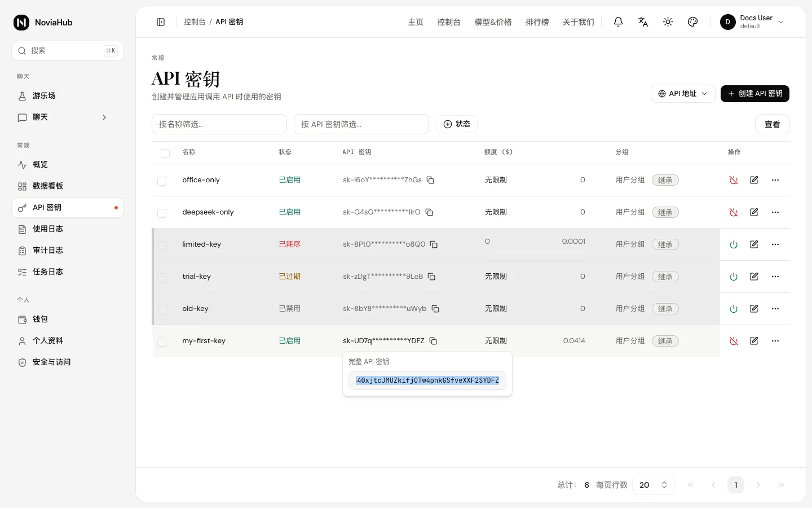Screen dimensions: 812x508
Task: Check the office-only row checkbox
Action: 162,181
